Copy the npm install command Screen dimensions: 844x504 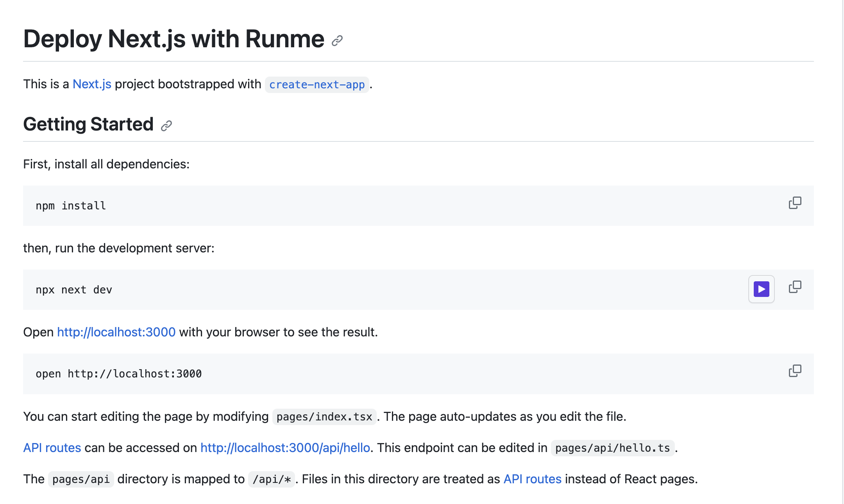[794, 202]
